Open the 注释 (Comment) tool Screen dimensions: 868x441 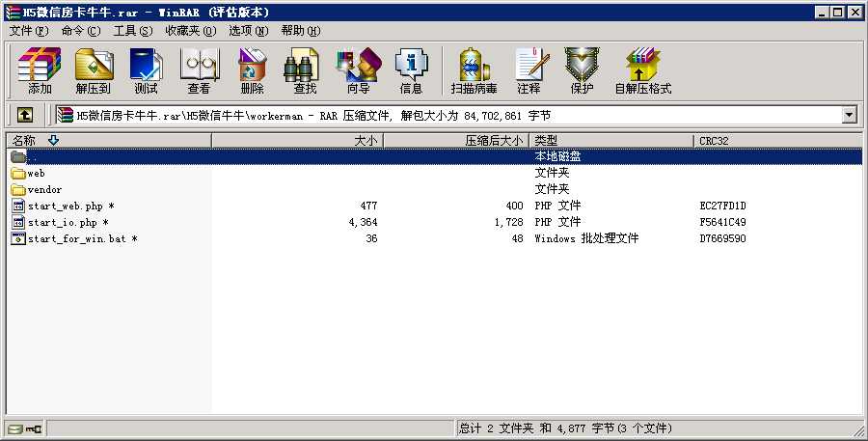(529, 70)
